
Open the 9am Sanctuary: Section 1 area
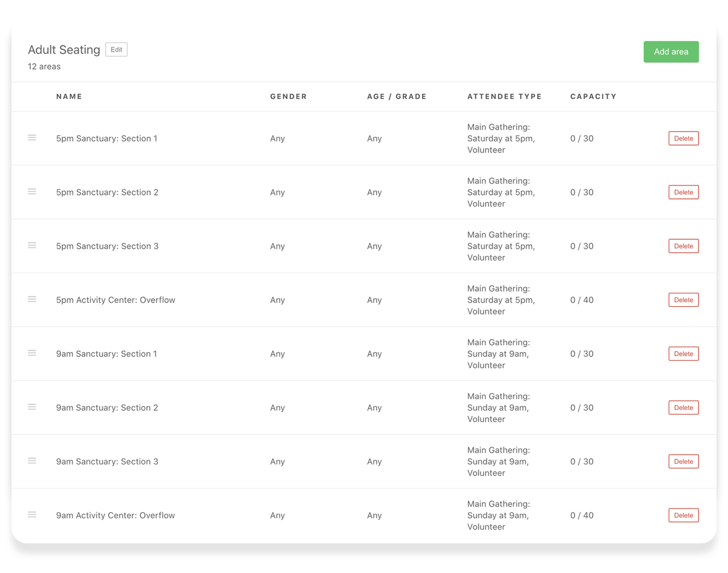click(x=107, y=354)
